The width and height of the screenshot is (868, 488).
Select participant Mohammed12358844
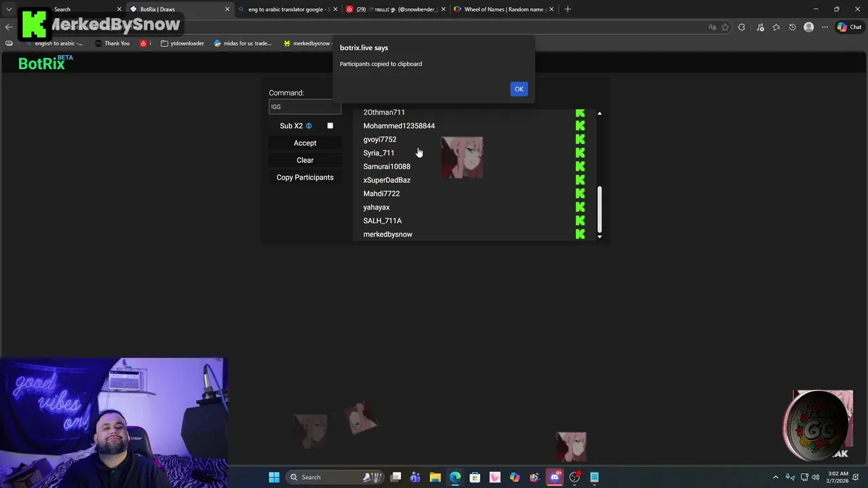pyautogui.click(x=399, y=125)
